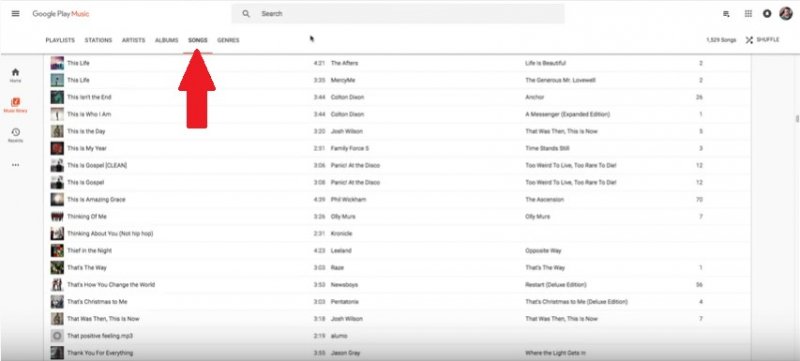Open artist Family Force 5
800x361 pixels.
pos(350,148)
